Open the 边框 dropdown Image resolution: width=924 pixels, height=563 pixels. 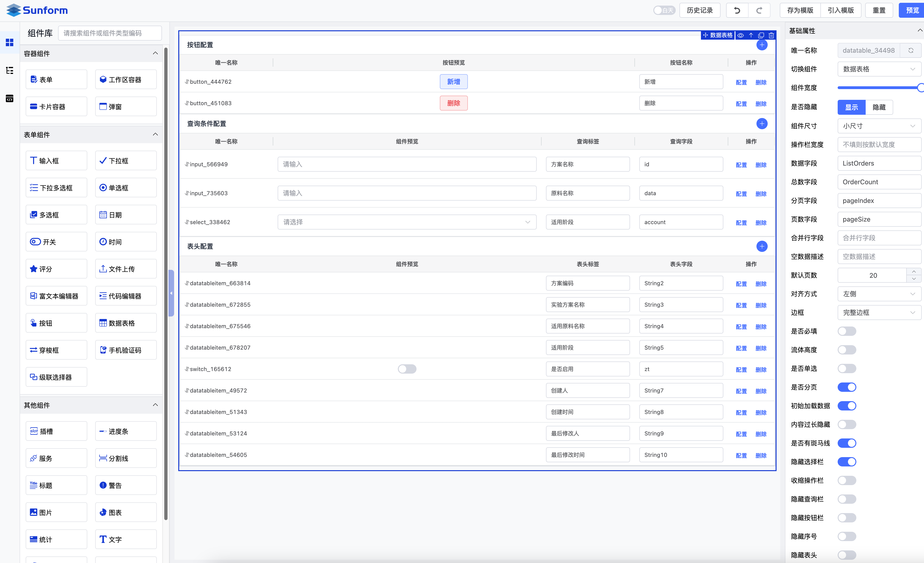879,312
